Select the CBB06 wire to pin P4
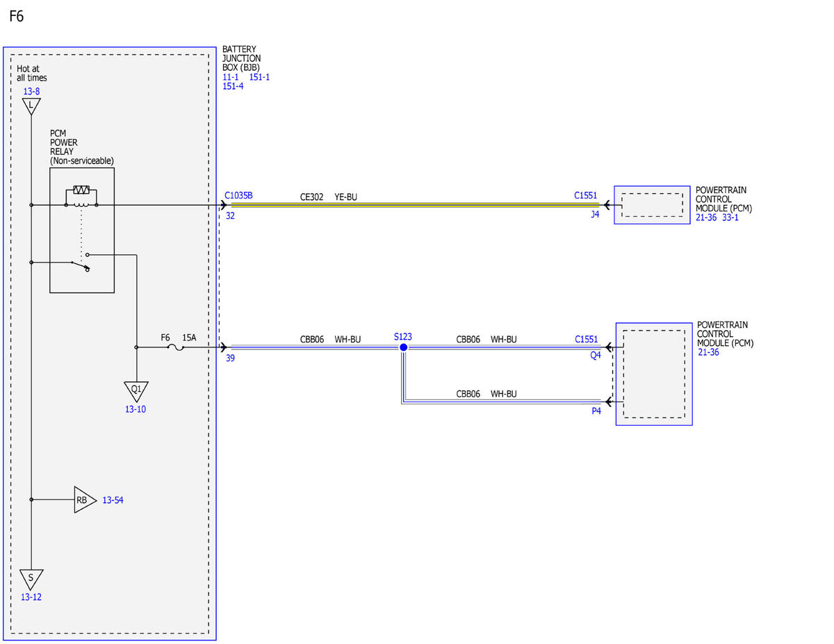834x644 pixels. [x=501, y=401]
